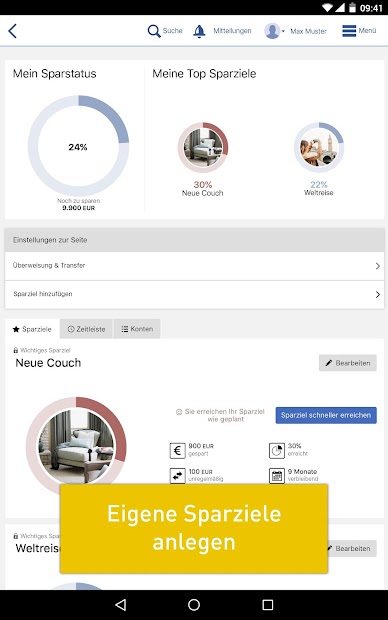Click Bearbeiten for Neue Couch
Screen dimensions: 388x620
coord(348,363)
